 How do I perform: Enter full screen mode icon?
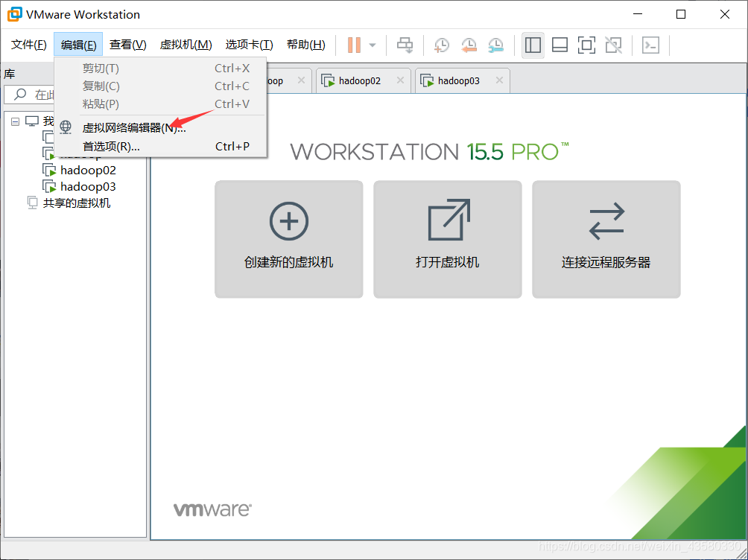586,45
